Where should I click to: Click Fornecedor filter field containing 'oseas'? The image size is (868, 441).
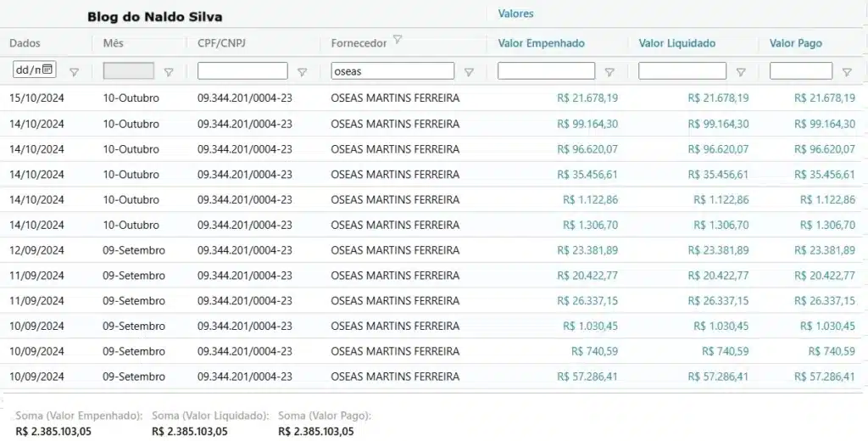[x=392, y=71]
